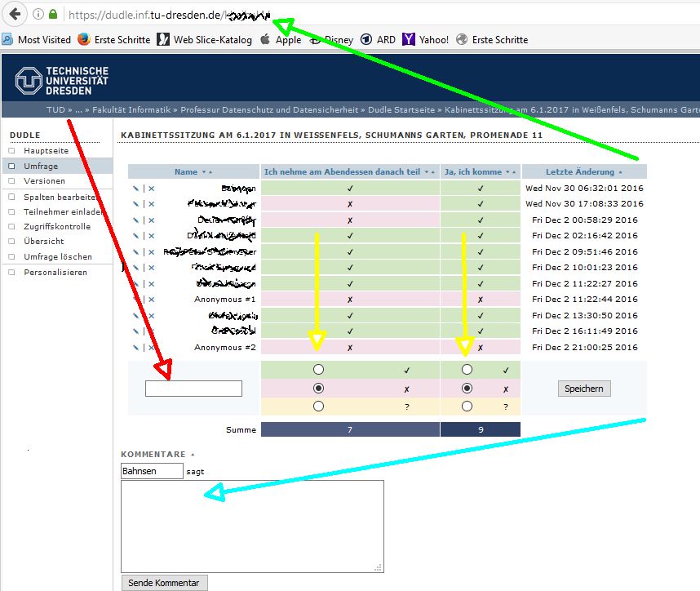Sort by Letzte Änderung arrow
Image resolution: width=700 pixels, height=591 pixels.
(620, 172)
